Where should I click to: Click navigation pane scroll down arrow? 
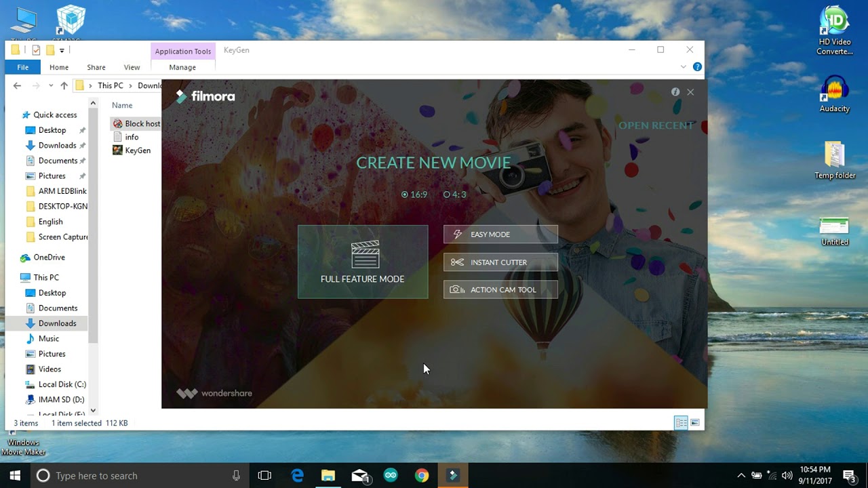point(94,411)
